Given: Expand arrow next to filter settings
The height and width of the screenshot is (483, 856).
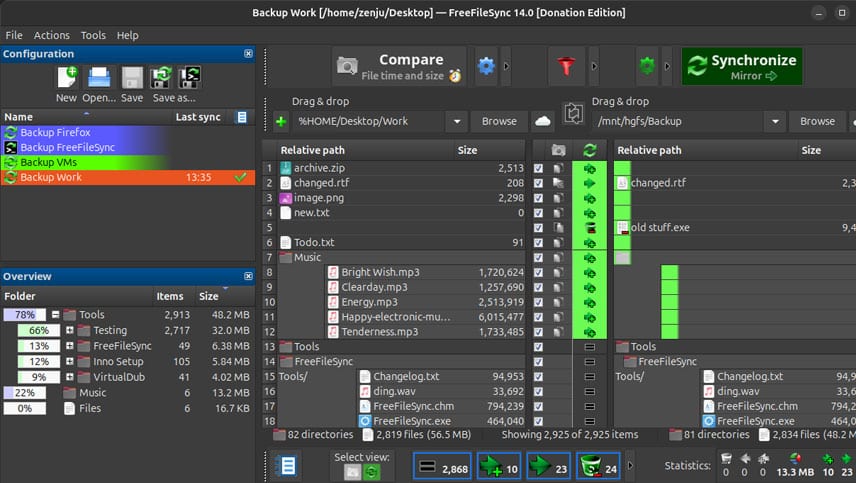Looking at the screenshot, I should 594,66.
